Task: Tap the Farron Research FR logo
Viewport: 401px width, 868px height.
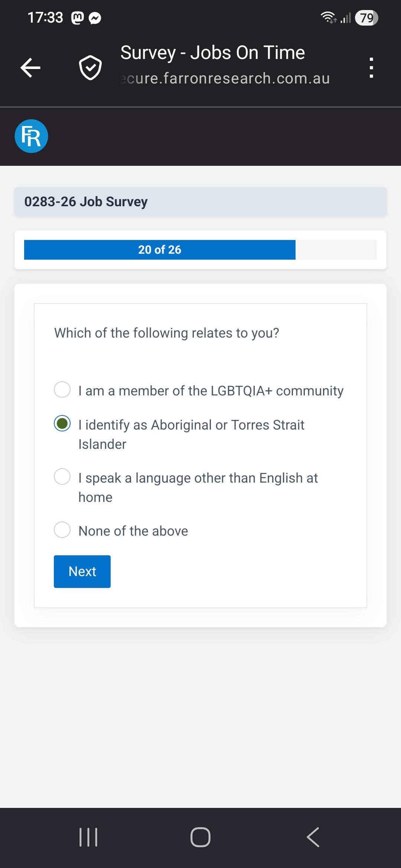Action: pyautogui.click(x=31, y=136)
